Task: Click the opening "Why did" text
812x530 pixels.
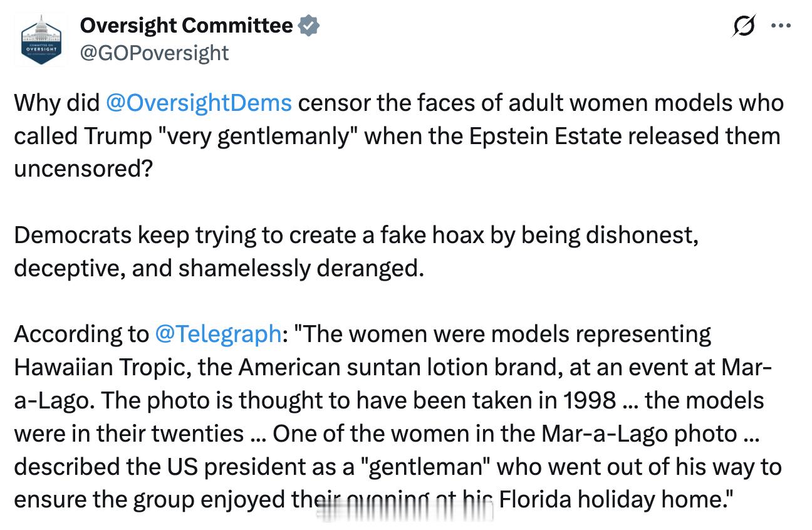Action: point(56,103)
